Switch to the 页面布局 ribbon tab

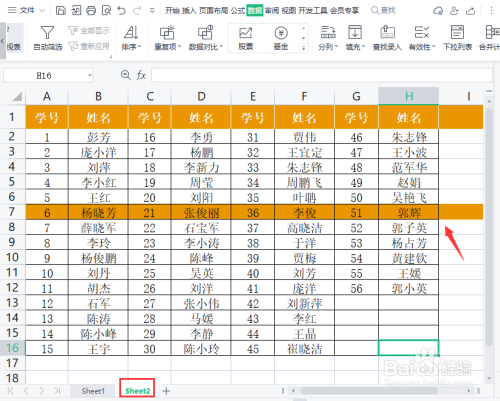(x=214, y=11)
